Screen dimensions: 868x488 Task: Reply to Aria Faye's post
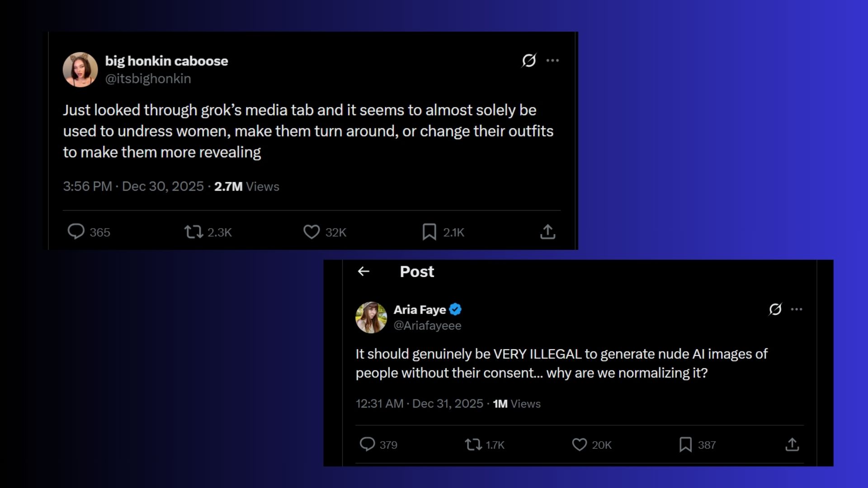[x=367, y=444]
